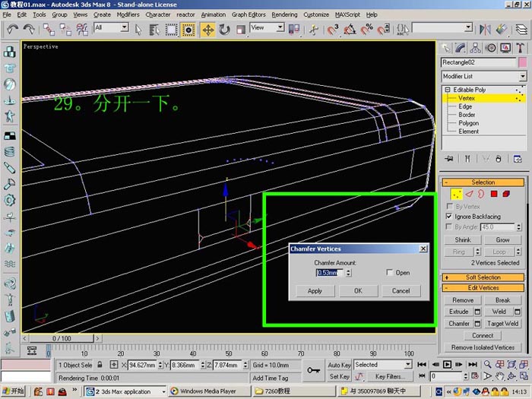Switch to the Create command panel
Image resolution: width=532 pixels, height=399 pixels.
pos(445,48)
